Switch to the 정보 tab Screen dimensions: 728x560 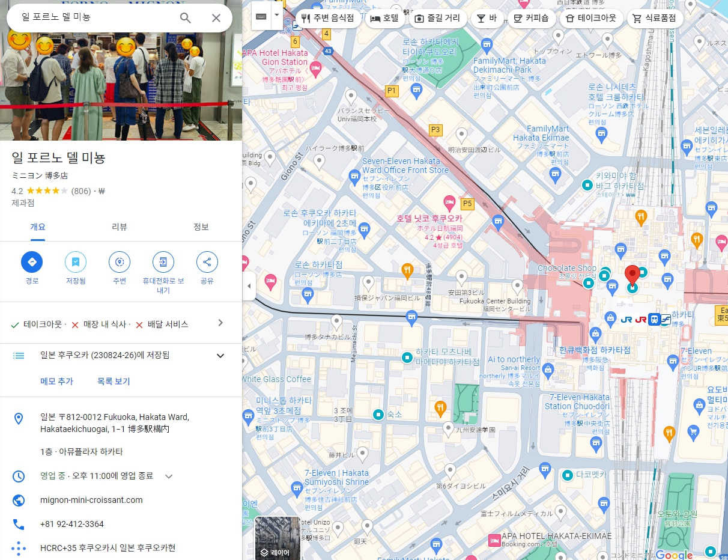pyautogui.click(x=201, y=227)
